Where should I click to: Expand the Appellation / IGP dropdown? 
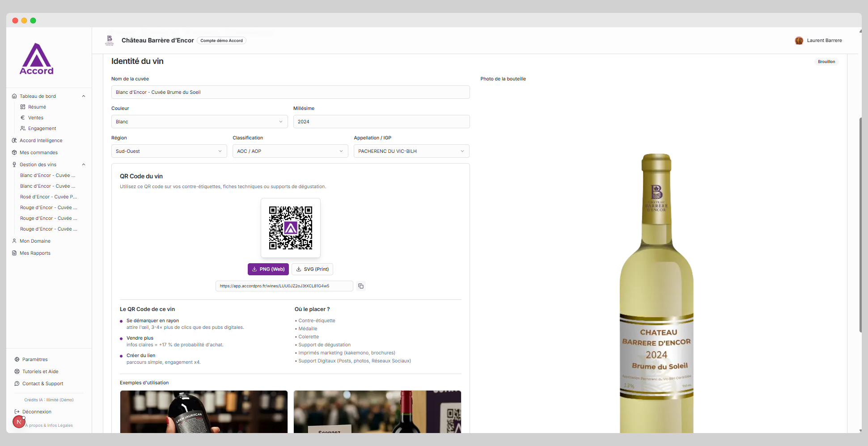[x=411, y=151]
